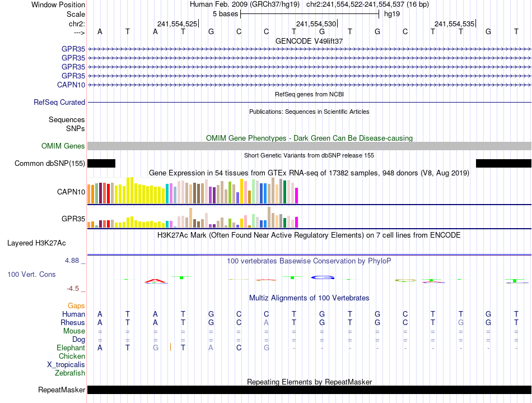Click the Elephant species label

(x=71, y=348)
